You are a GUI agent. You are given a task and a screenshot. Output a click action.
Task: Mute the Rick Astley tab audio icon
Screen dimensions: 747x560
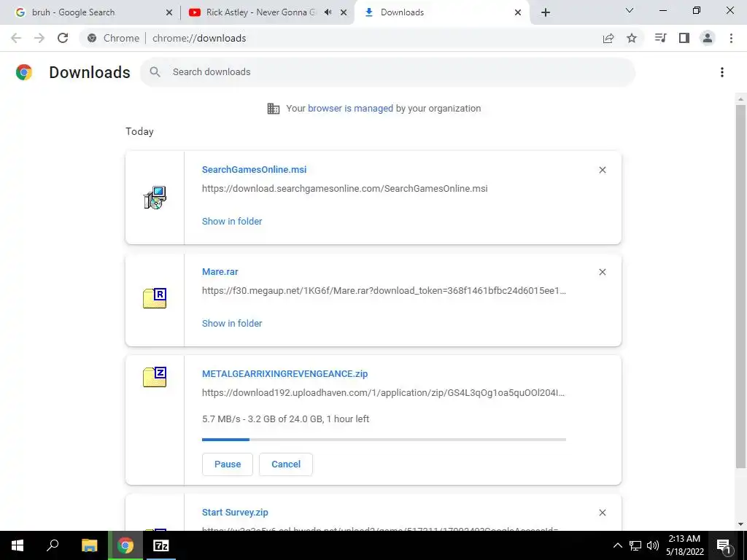[328, 12]
